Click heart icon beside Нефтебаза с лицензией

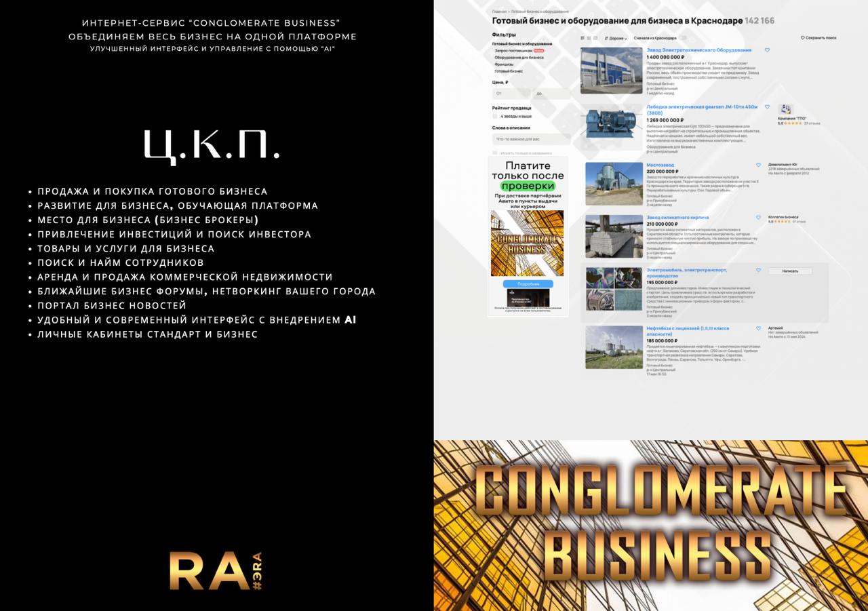(x=758, y=328)
